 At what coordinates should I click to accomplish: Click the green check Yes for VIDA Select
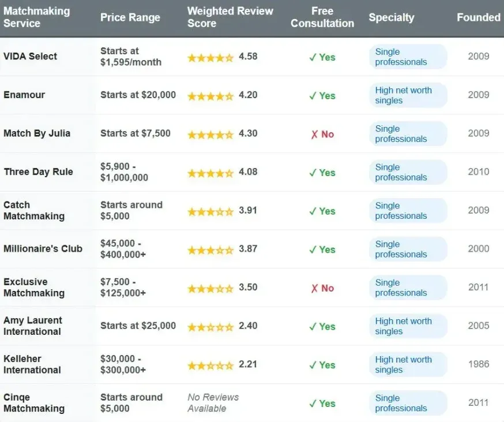pyautogui.click(x=322, y=57)
